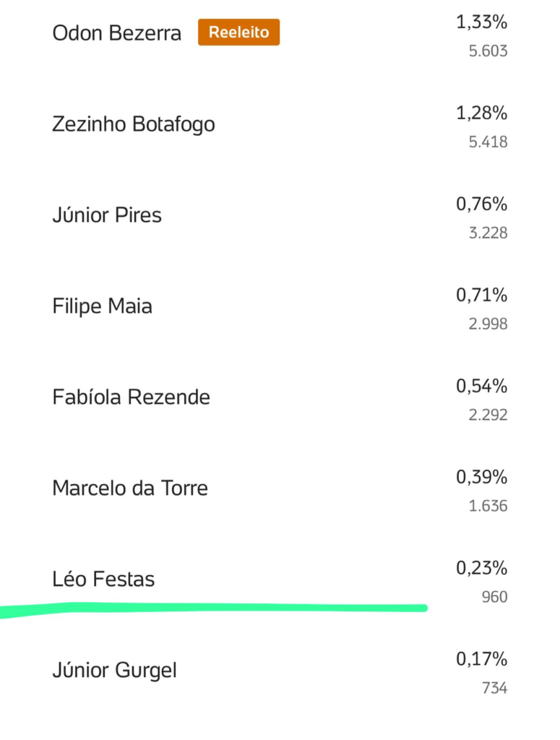Screen dimensions: 560x740
Task: Click the 960 vote count
Action: click(x=495, y=597)
